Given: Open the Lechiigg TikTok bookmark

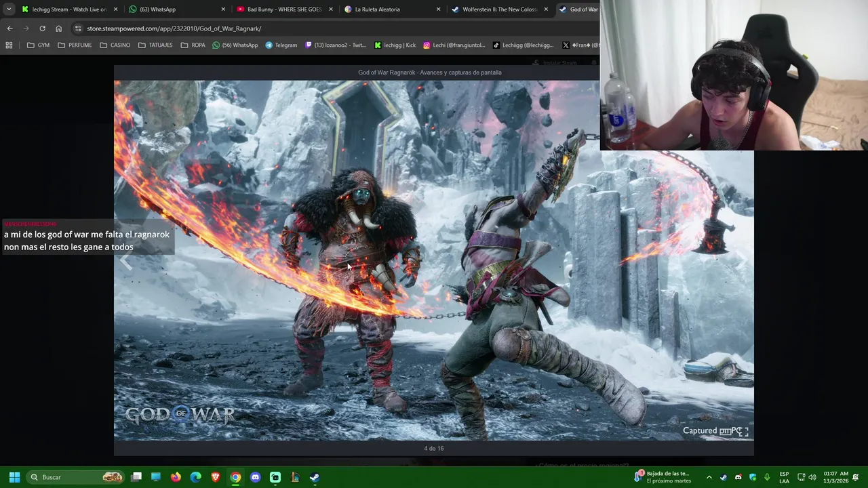Looking at the screenshot, I should click(x=524, y=45).
